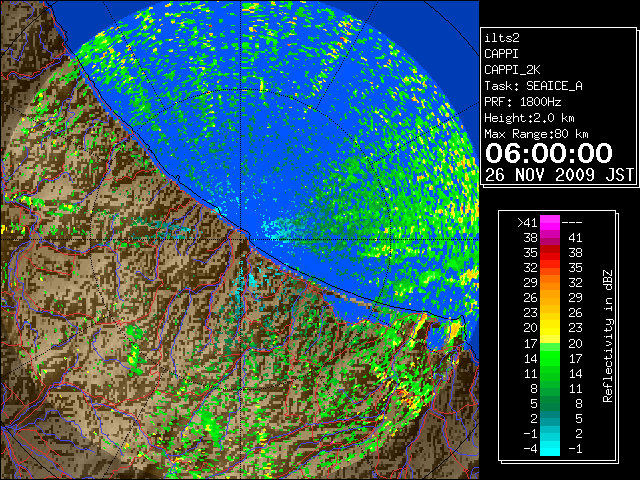Click the cyan -4 dBZ color swatch
This screenshot has width=640, height=480.
point(550,448)
